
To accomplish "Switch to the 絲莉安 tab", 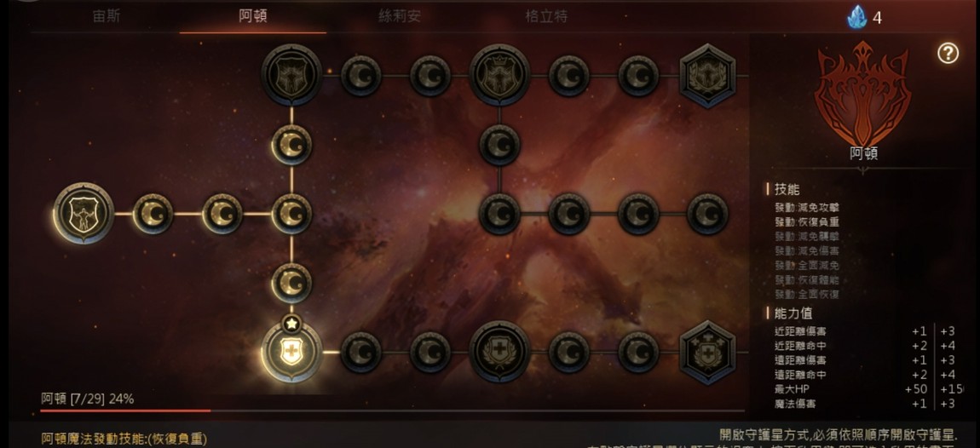I will 400,16.
